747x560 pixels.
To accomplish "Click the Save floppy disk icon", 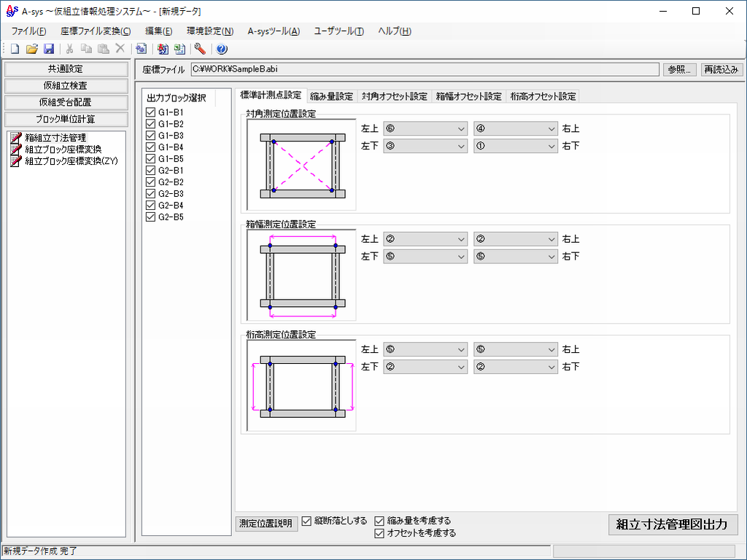I will point(48,49).
